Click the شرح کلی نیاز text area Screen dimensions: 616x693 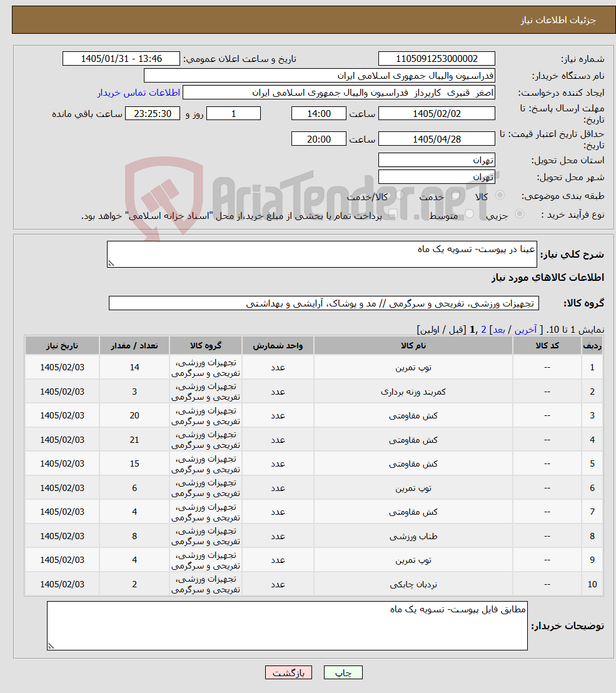[x=321, y=254]
